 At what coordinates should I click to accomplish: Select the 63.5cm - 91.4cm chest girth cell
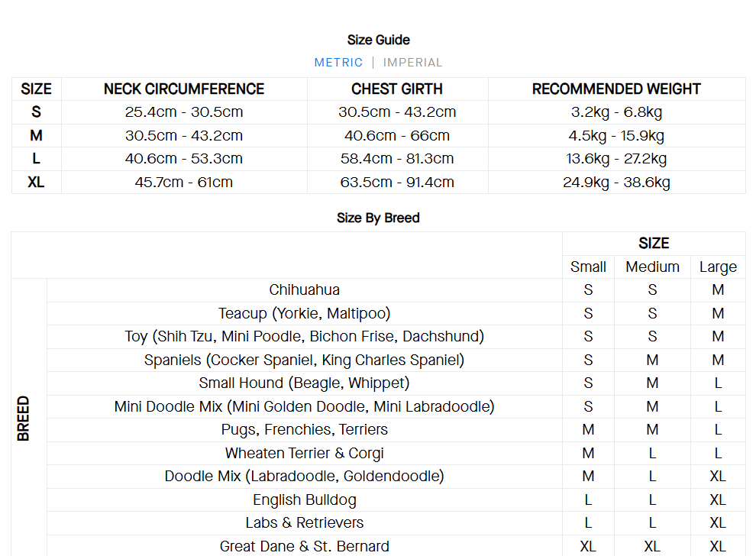tap(397, 183)
